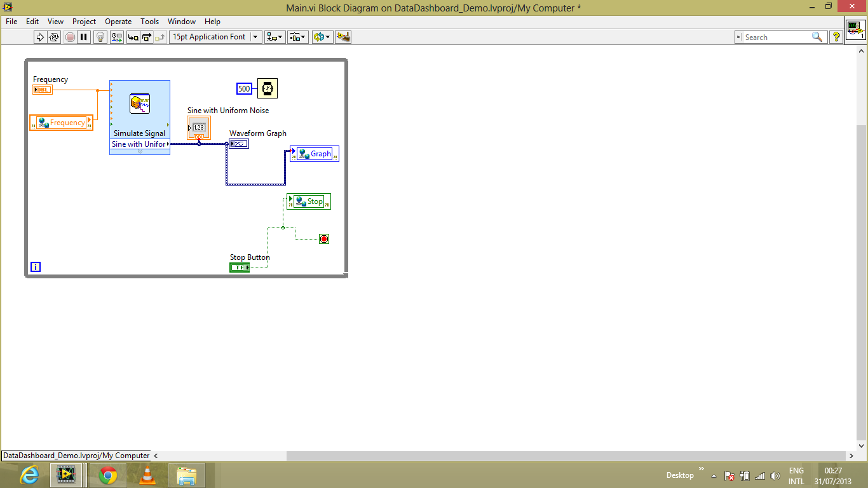Click the Sine with Uniform Noise label

pos(228,111)
